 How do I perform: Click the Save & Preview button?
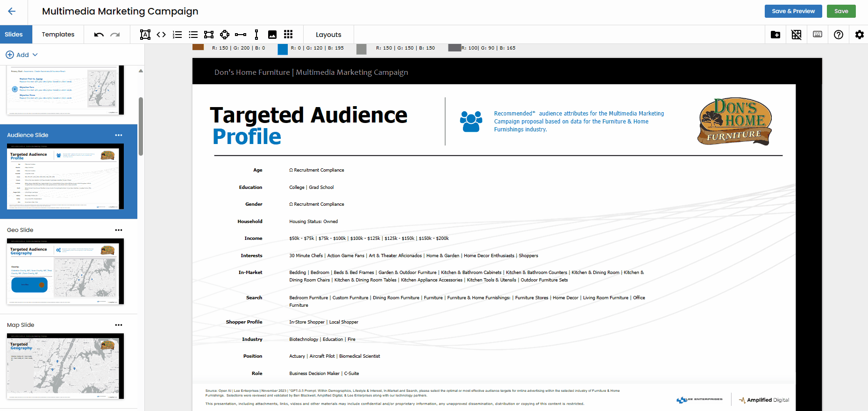[793, 11]
